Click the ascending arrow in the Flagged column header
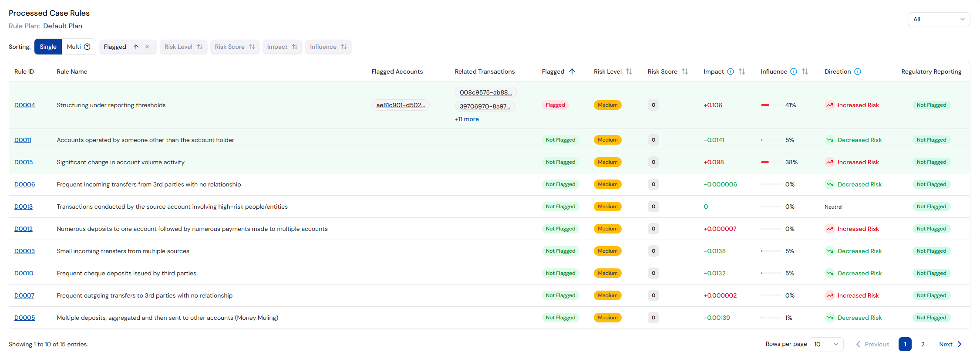Image resolution: width=980 pixels, height=359 pixels. click(572, 71)
